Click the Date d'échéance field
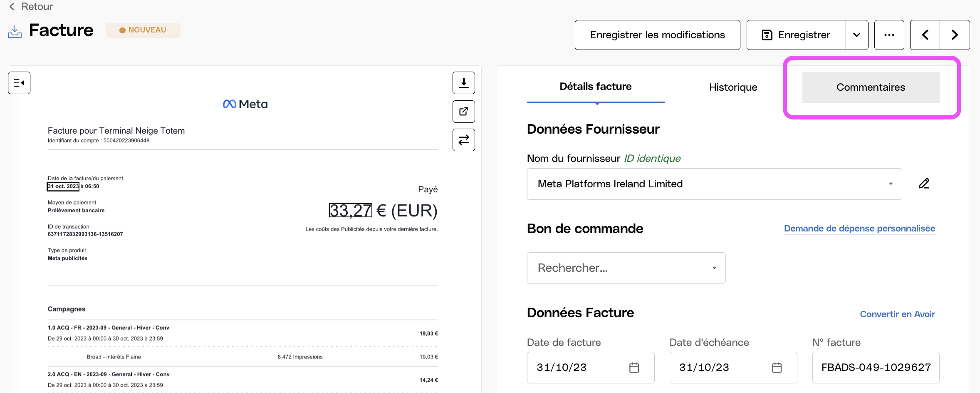Image resolution: width=980 pixels, height=393 pixels. [x=733, y=368]
